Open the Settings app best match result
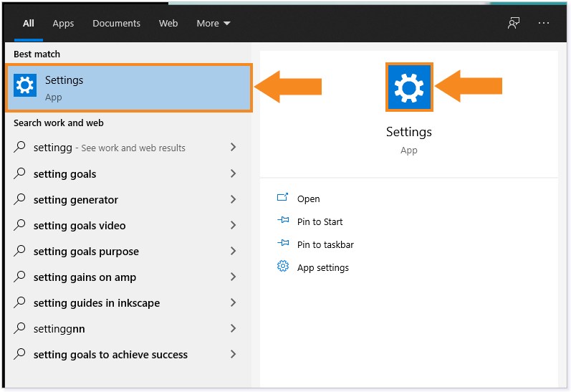Screen dimensions: 571x392 point(129,88)
